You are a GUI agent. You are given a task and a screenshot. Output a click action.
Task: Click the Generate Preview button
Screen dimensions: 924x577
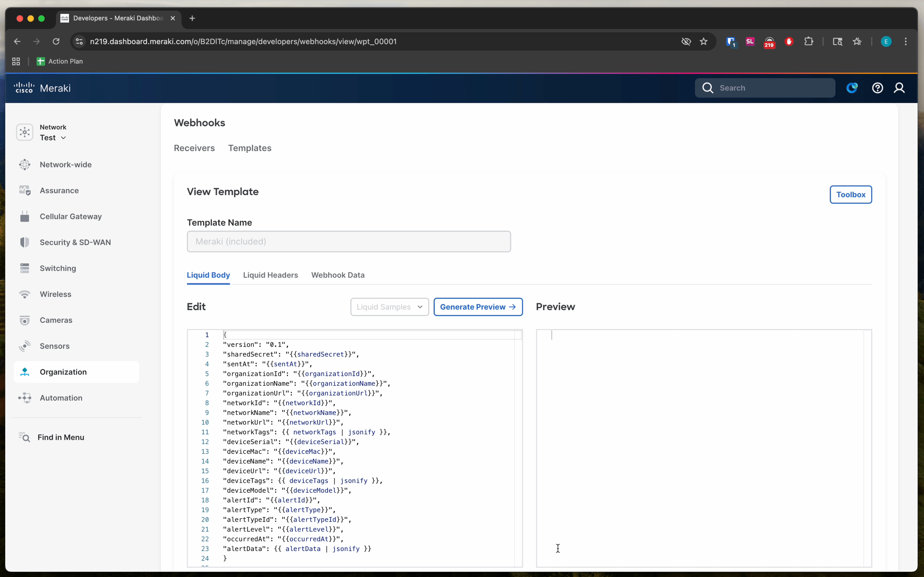tap(478, 307)
